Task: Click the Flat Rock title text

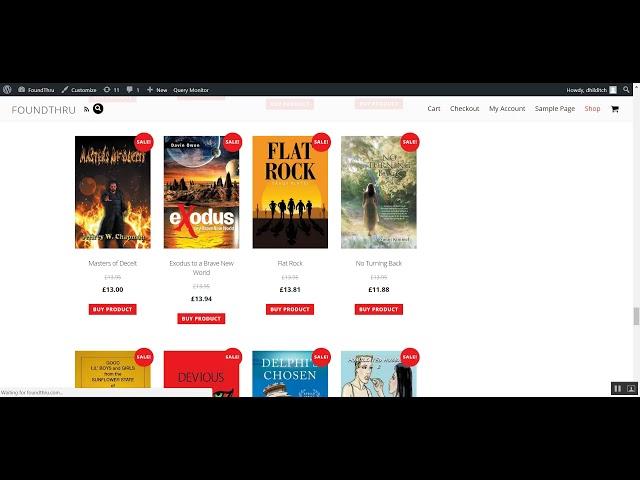Action: (290, 263)
